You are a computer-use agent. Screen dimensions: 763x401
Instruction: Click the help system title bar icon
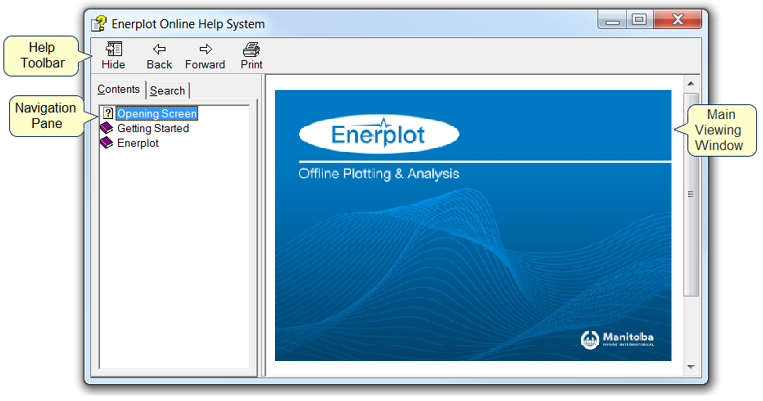click(99, 22)
